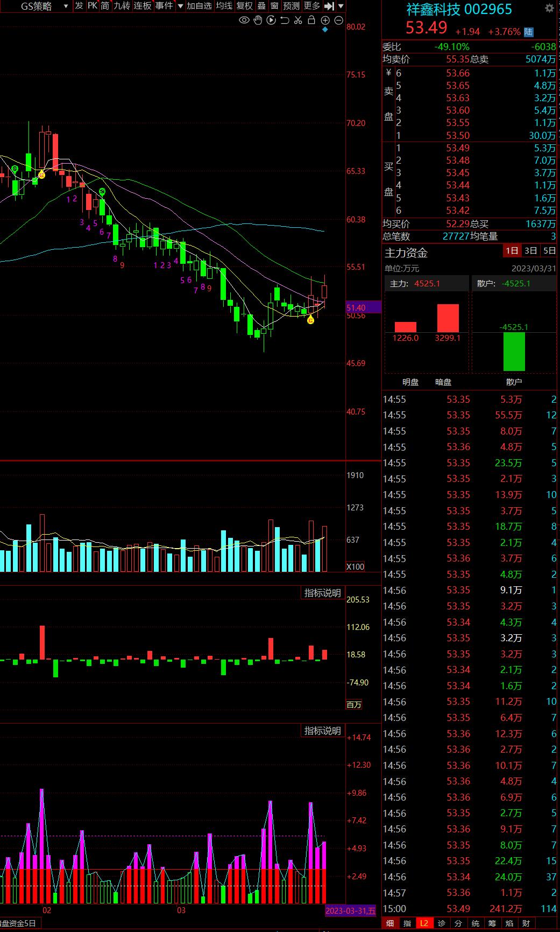Switch to the 统 statistics tab
The width and height of the screenshot is (560, 932).
point(476,923)
